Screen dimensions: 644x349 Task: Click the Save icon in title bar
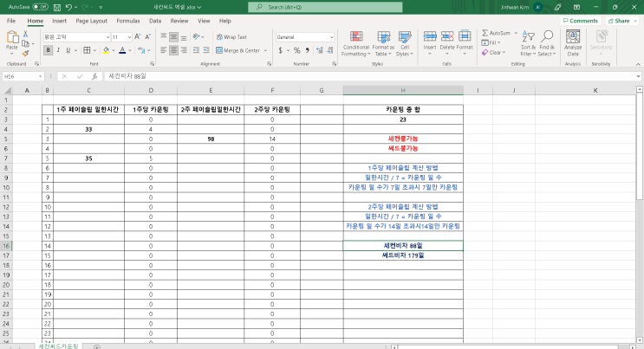(57, 7)
